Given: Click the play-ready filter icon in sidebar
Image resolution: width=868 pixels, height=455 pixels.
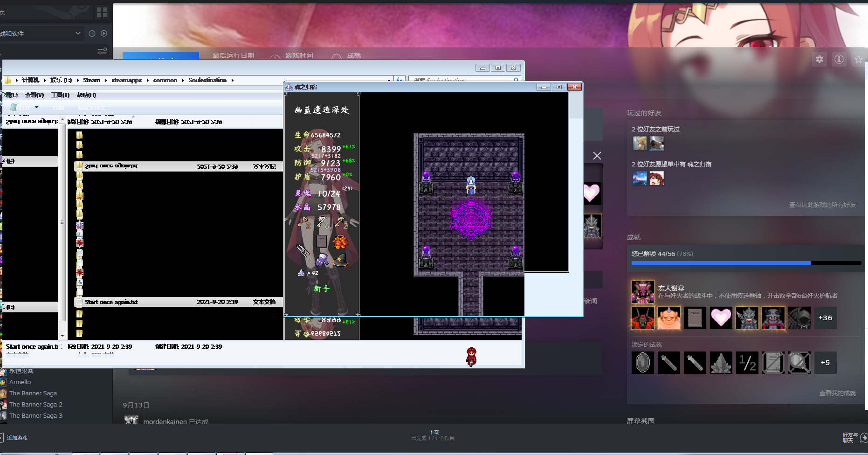Looking at the screenshot, I should 104,34.
